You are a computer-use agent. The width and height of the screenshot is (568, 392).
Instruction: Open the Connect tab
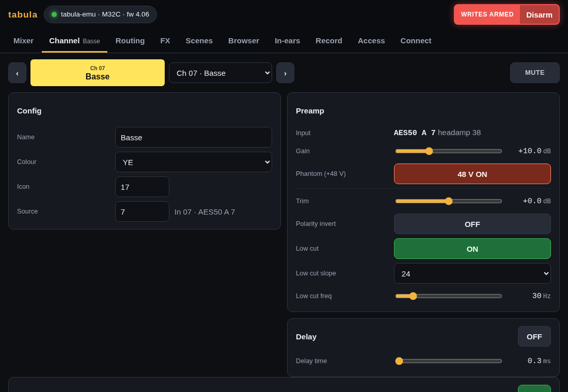click(x=416, y=41)
